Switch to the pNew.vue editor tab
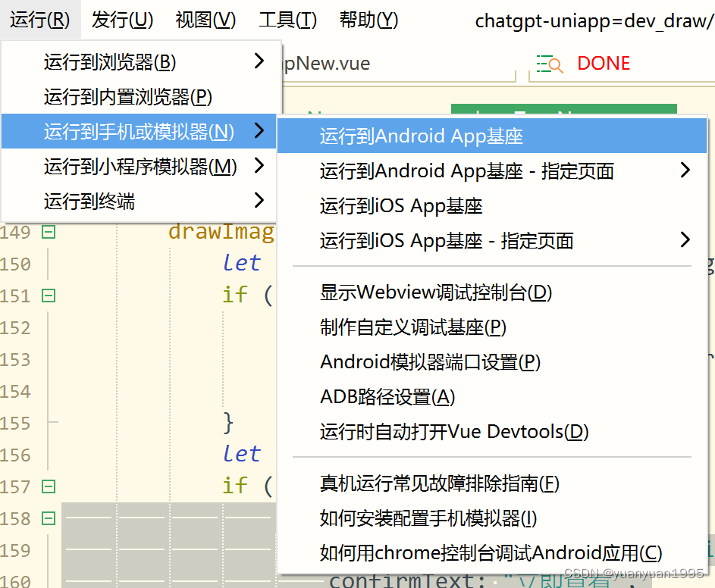The height and width of the screenshot is (588, 715). 327,64
